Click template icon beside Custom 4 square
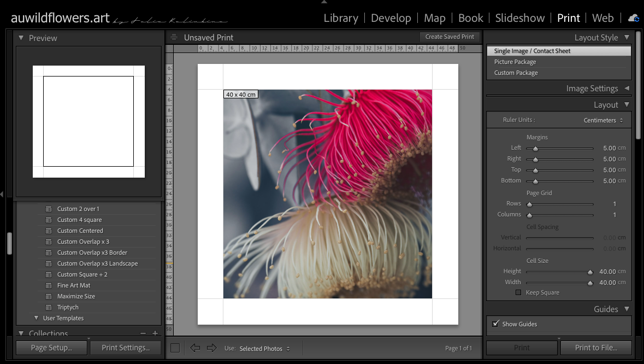The width and height of the screenshot is (644, 364). click(49, 220)
